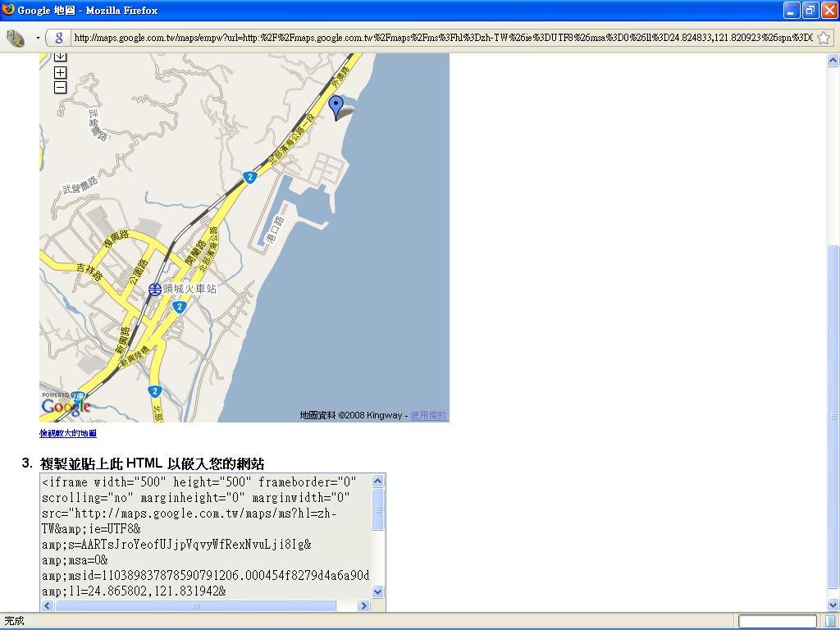Screen dimensions: 840x630
Task: Click the page scrollbar up arrow
Action: tap(833, 60)
